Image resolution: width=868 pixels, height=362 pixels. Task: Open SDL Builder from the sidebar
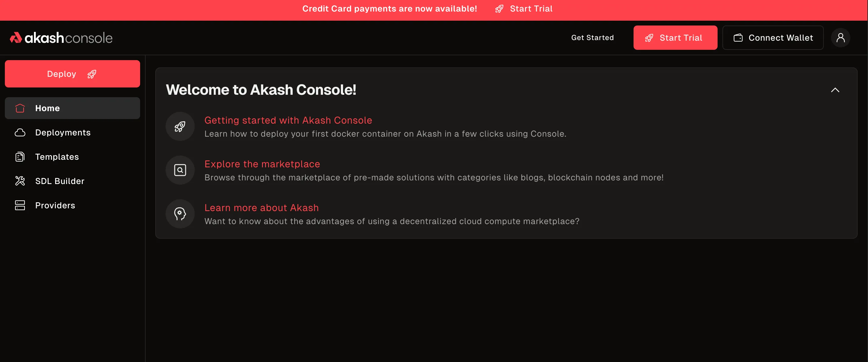click(60, 181)
